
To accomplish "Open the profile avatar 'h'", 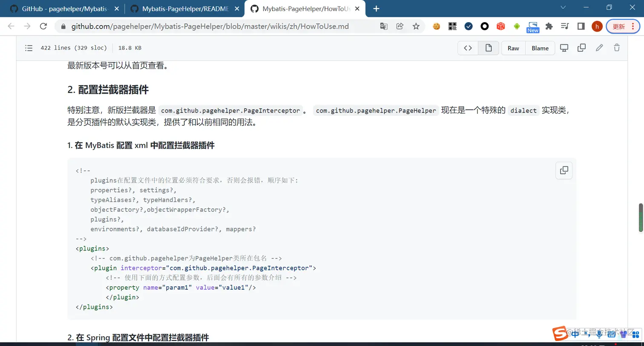I will [597, 26].
